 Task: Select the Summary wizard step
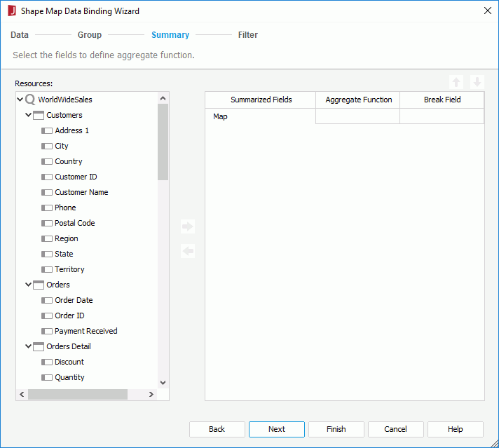pyautogui.click(x=170, y=35)
